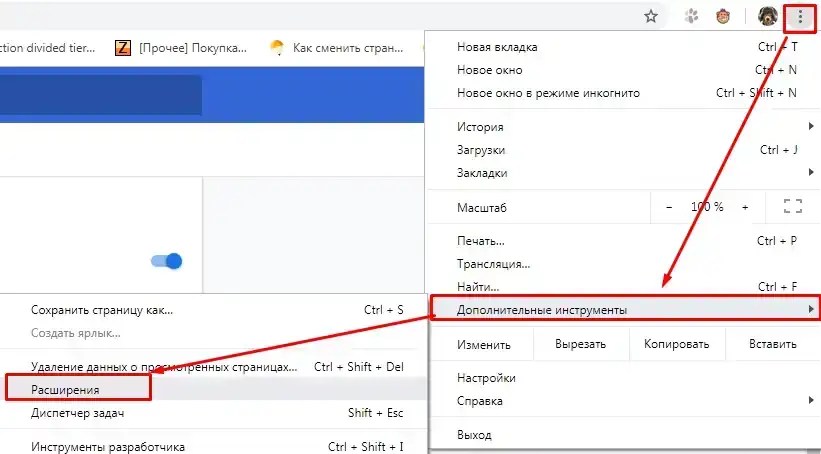Image resolution: width=821 pixels, height=454 pixels.
Task: Select Новое окно menu item
Action: tap(625, 70)
